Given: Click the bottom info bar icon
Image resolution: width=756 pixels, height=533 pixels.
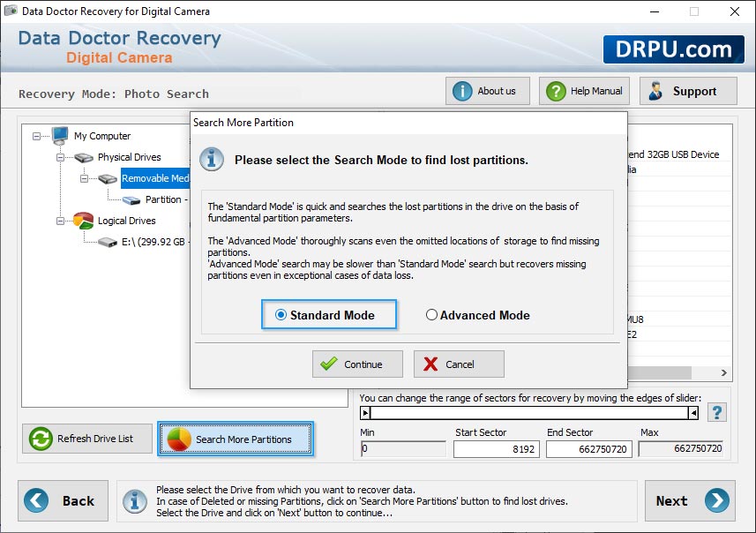Looking at the screenshot, I should (x=135, y=501).
